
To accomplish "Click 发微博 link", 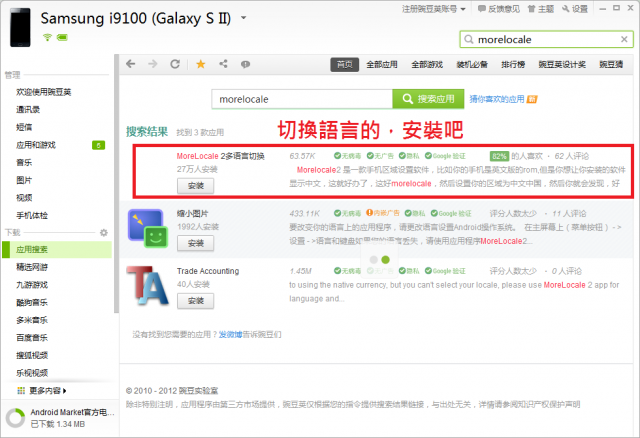I will [x=231, y=335].
